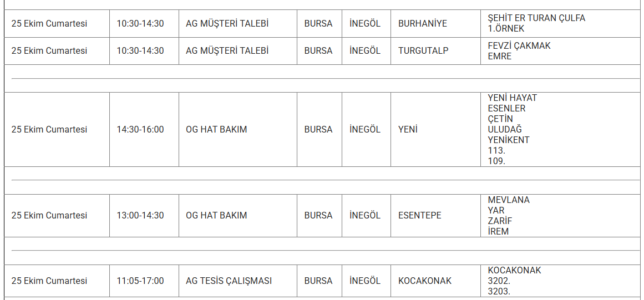The height and width of the screenshot is (300, 644).
Task: Click the BURHANİYE neighborhood cell
Action: (x=422, y=24)
